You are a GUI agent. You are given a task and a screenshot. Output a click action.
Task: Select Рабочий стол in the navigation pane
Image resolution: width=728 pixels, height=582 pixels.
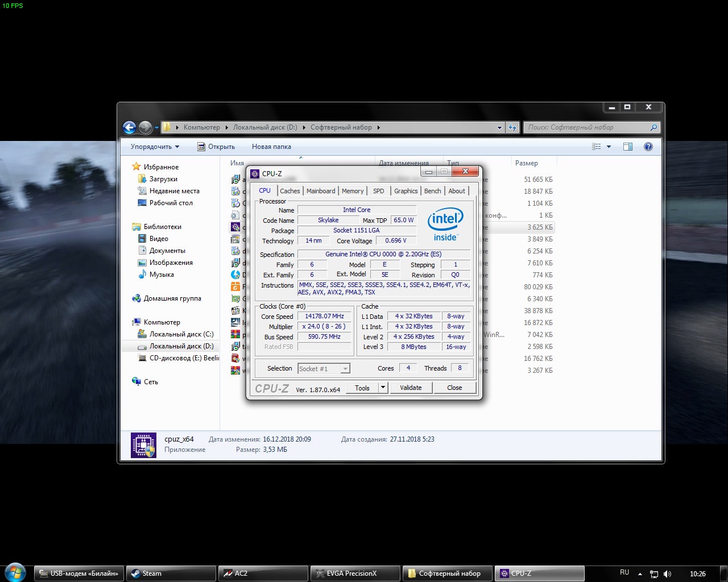point(171,203)
